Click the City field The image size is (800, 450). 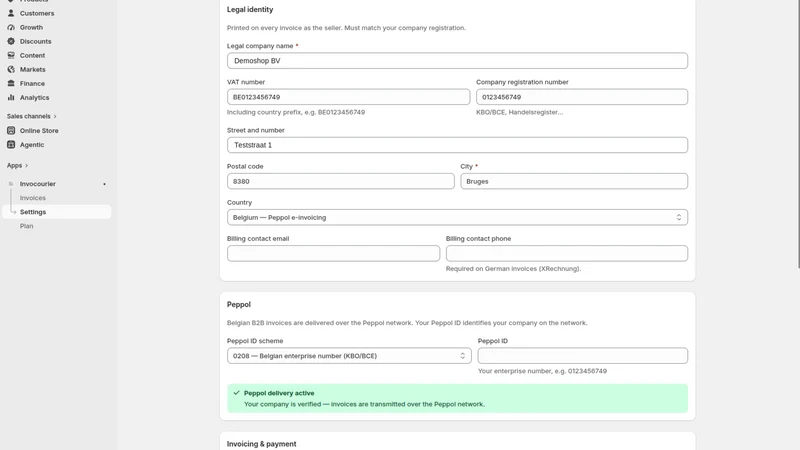coord(574,181)
